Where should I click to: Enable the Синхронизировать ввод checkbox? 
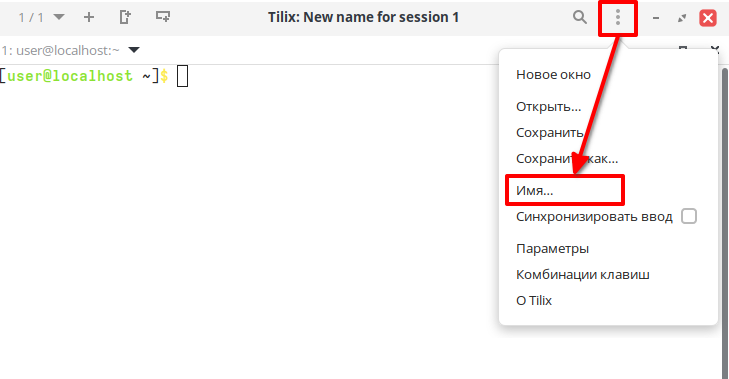(689, 216)
